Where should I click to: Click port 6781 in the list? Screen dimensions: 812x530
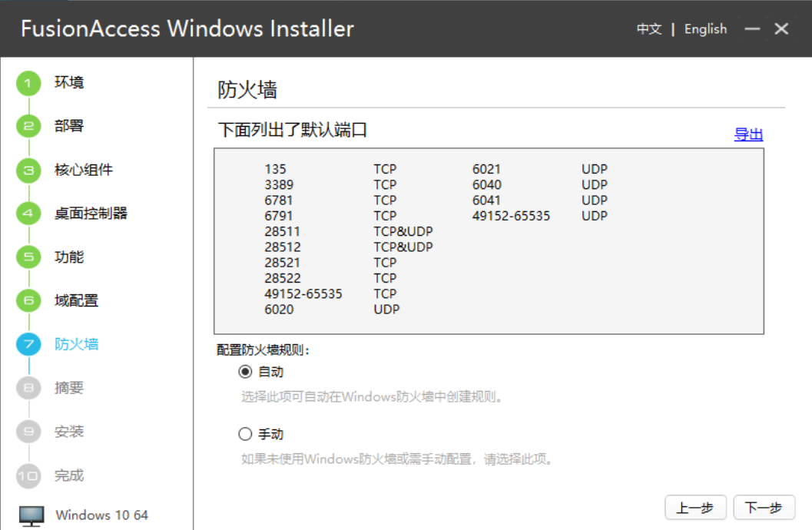279,200
